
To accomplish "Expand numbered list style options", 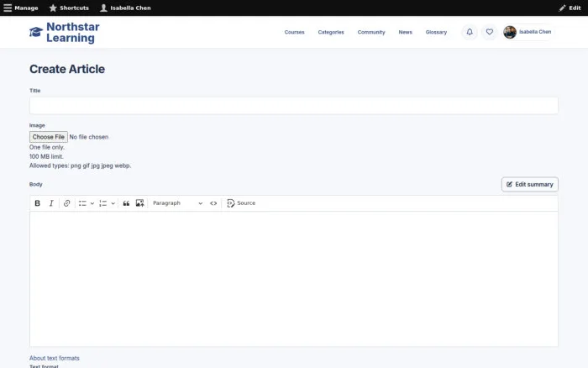I will coord(113,203).
